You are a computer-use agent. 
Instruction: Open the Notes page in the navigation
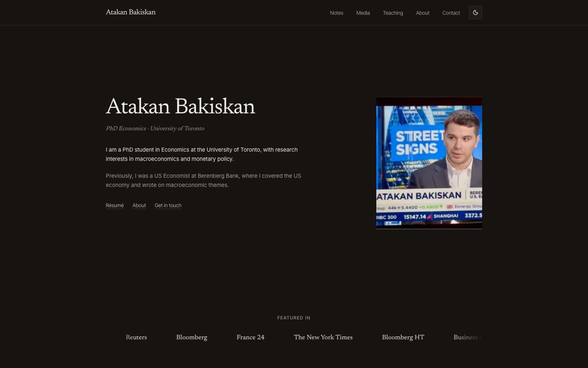337,13
